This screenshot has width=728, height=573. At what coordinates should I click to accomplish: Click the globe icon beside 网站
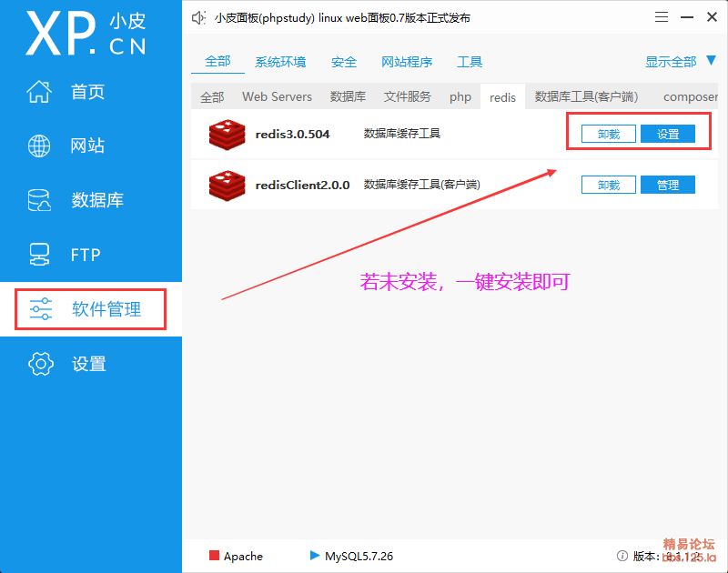39,146
